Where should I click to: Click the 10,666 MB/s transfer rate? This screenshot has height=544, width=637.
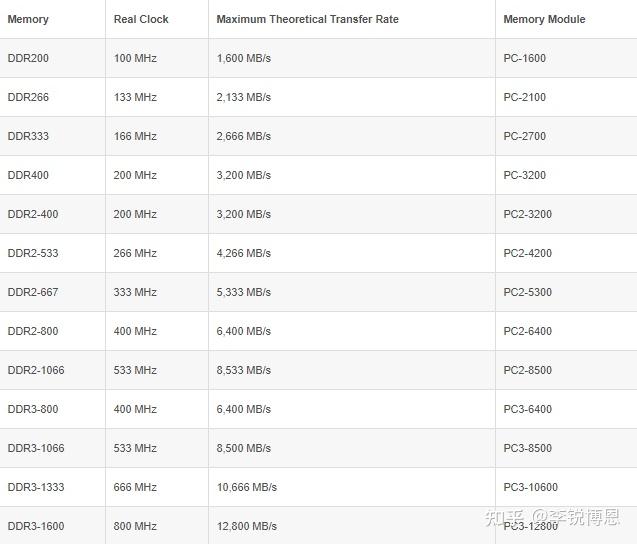[x=246, y=487]
